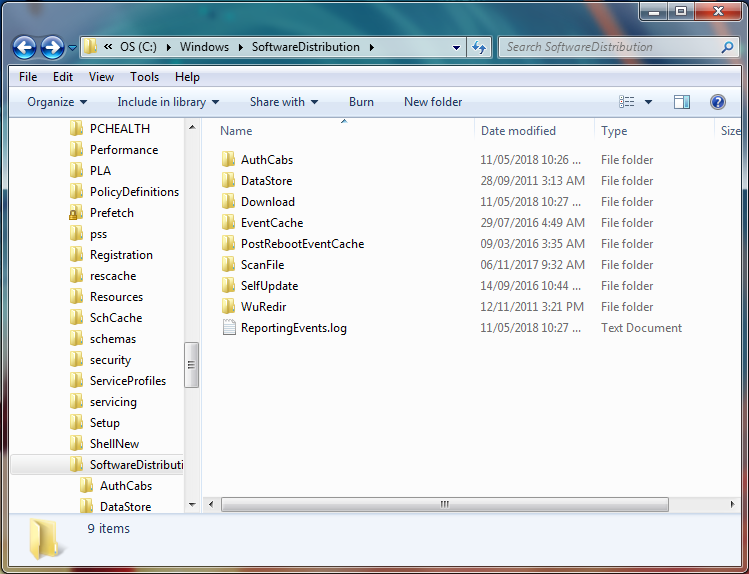The height and width of the screenshot is (574, 749).
Task: Select the WuRedir folder icon
Action: click(228, 307)
